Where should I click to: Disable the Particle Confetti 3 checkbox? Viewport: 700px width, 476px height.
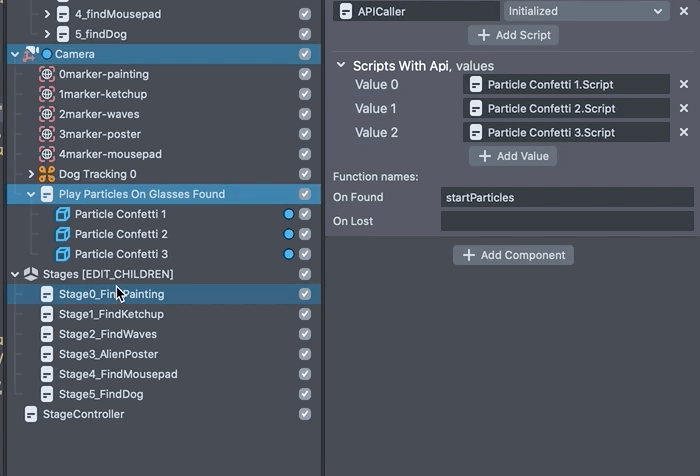305,254
